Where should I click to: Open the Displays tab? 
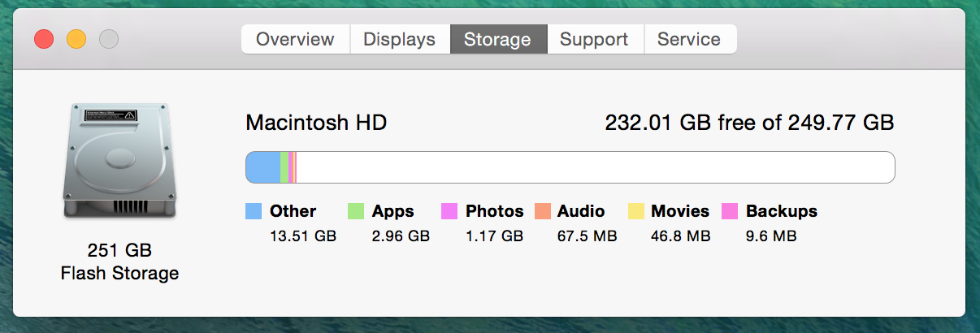pyautogui.click(x=400, y=39)
